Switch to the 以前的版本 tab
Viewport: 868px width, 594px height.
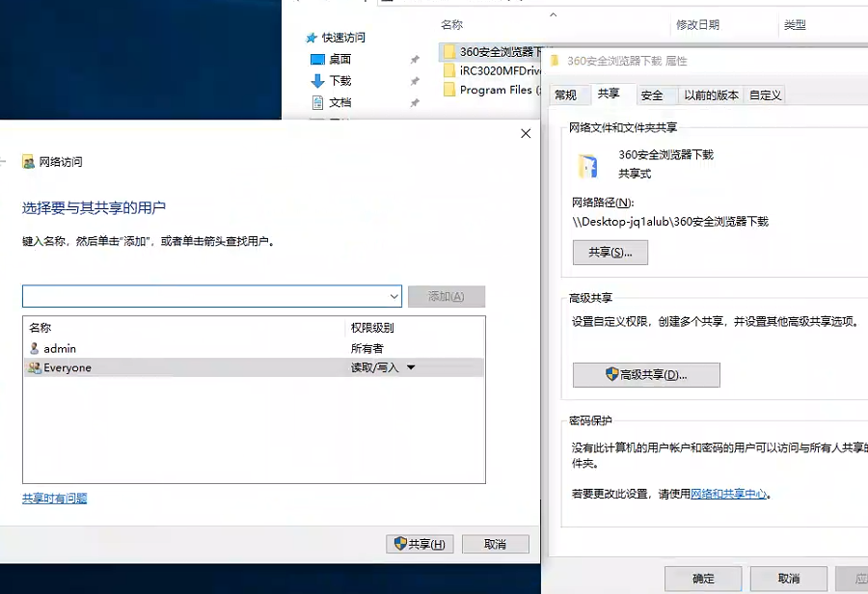711,95
